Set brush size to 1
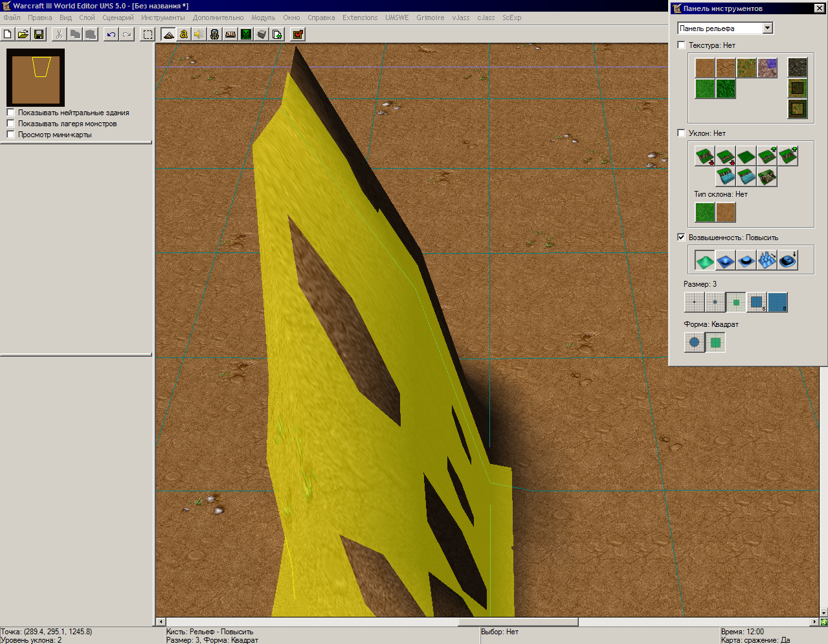Viewport: 828px width, 644px height. point(694,302)
